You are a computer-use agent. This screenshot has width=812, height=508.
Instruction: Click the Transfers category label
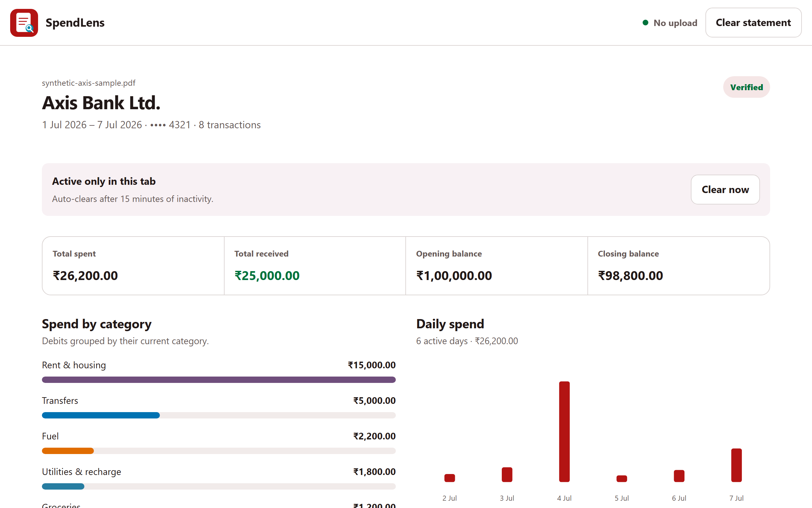click(60, 400)
